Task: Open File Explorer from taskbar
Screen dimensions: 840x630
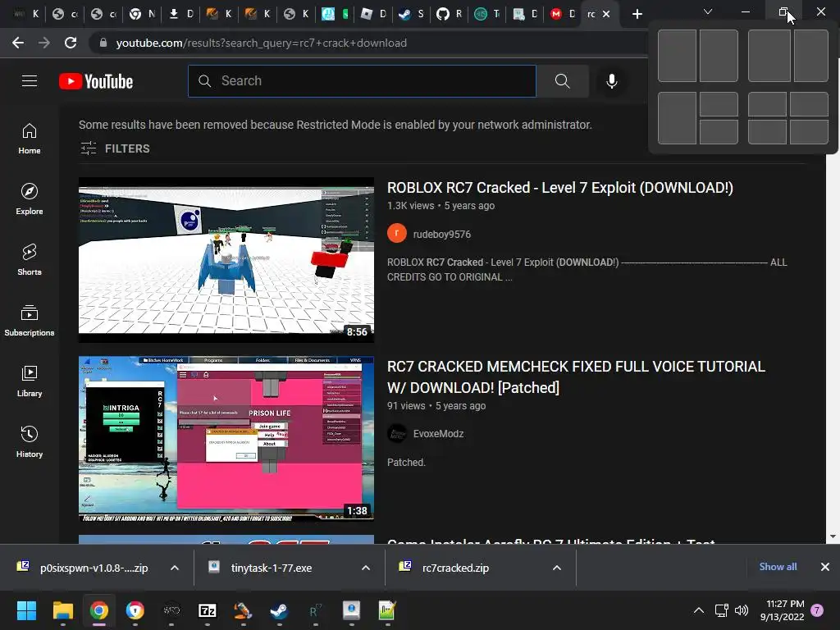Action: click(62, 610)
